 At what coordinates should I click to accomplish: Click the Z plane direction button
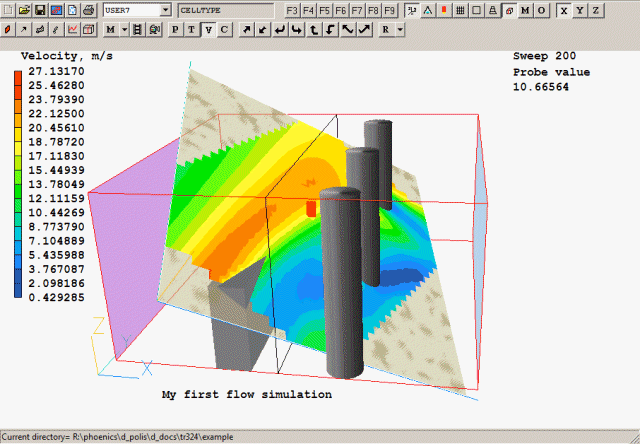coord(596,10)
